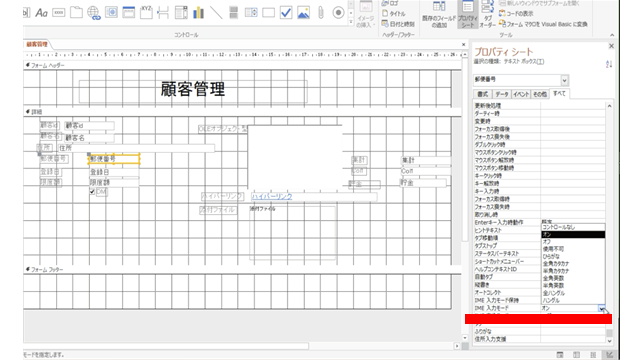The image size is (640, 360).
Task: Pick the Attachment paperclip control
Action: pos(321,13)
